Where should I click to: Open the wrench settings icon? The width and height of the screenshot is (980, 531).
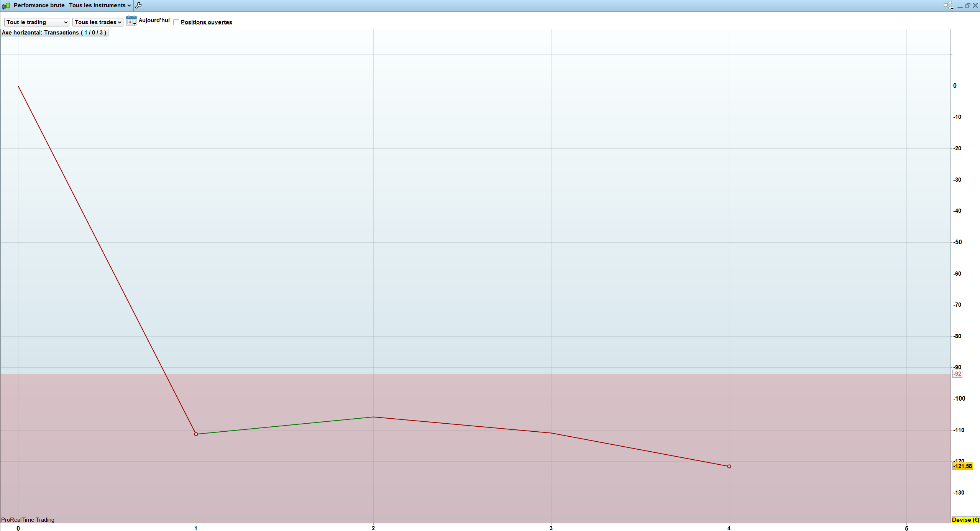(x=139, y=5)
